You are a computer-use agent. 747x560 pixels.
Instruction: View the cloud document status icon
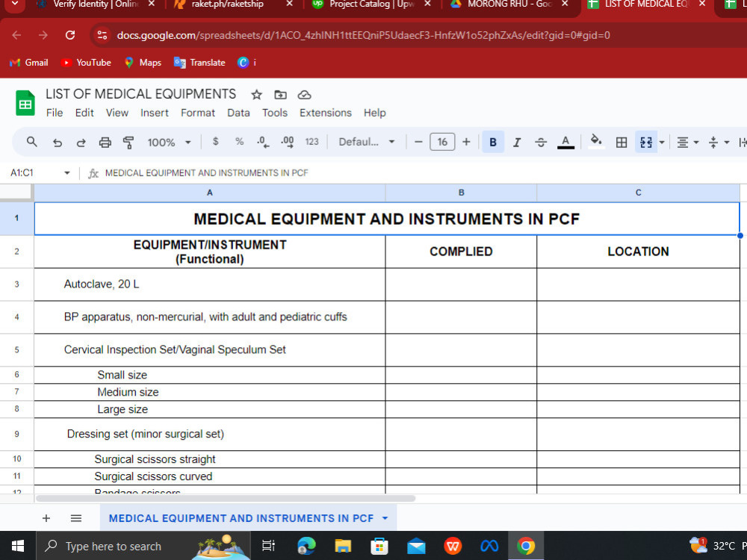point(305,95)
